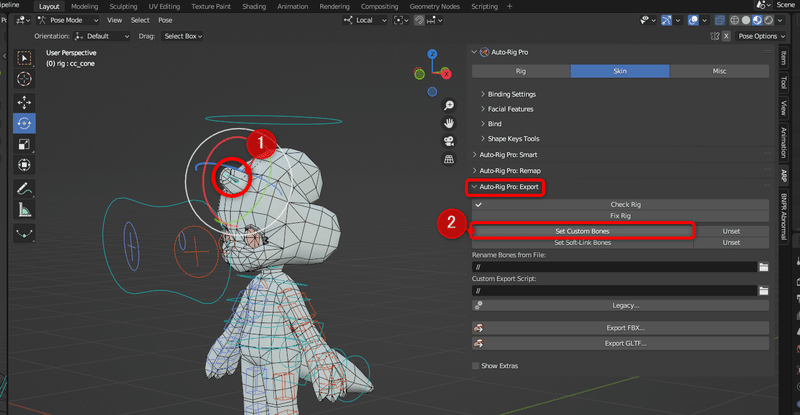Switch to the Misc tab
The height and width of the screenshot is (415, 800).
click(719, 71)
